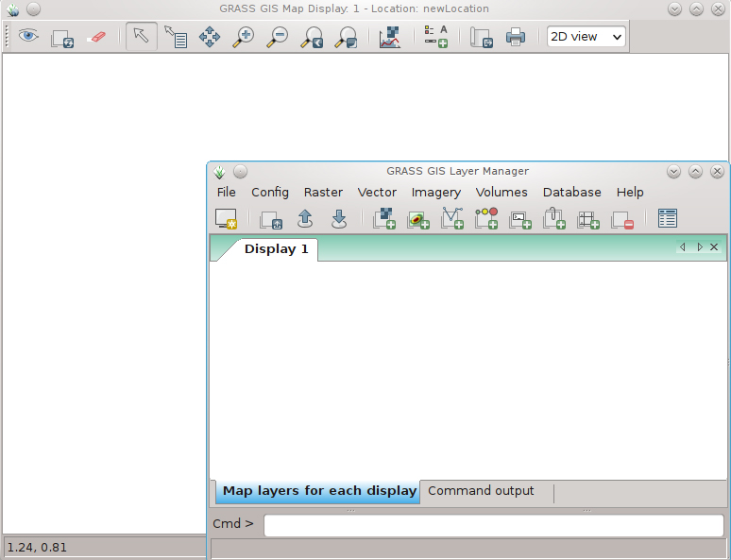Open Analyze map tool in Map Display

point(390,37)
